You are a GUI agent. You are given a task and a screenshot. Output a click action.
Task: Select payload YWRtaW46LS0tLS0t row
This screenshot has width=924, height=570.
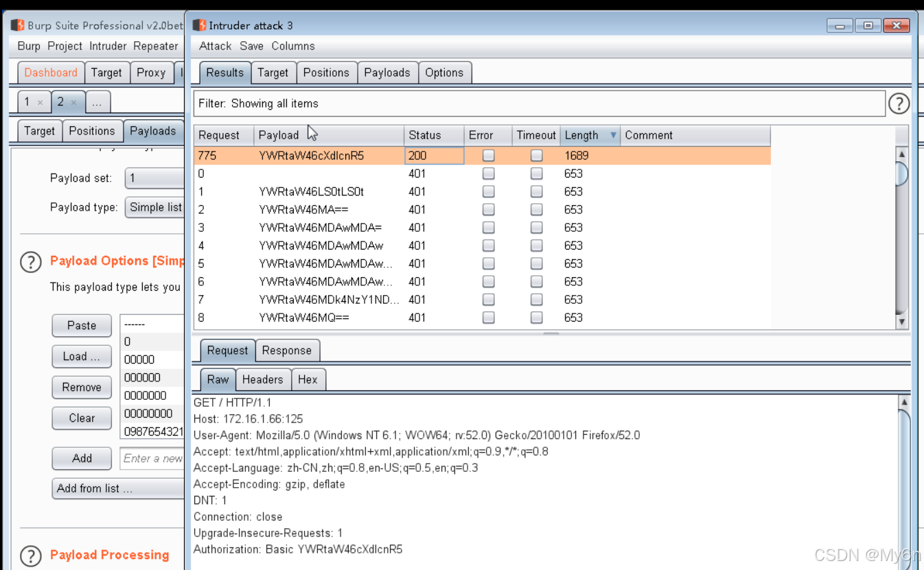(482, 191)
